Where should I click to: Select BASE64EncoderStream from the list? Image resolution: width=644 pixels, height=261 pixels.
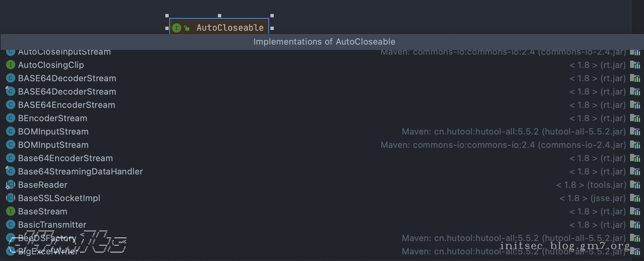[67, 105]
